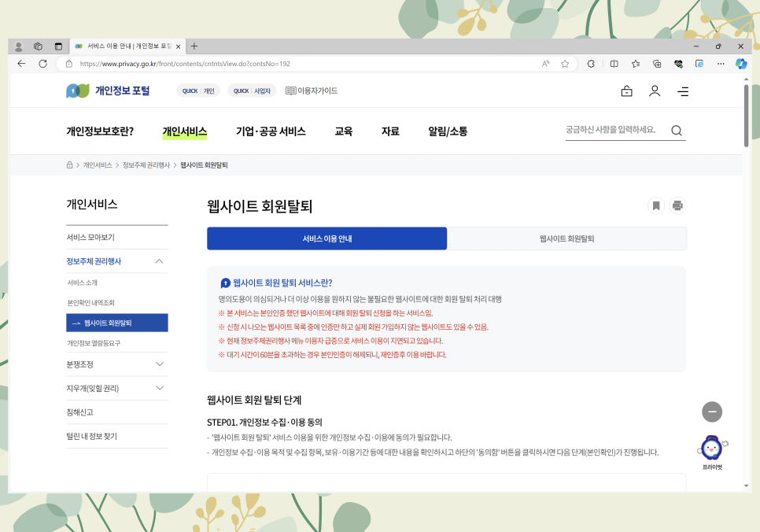Viewport: 760px width, 532px height.
Task: Open the 교육 menu
Action: [344, 131]
